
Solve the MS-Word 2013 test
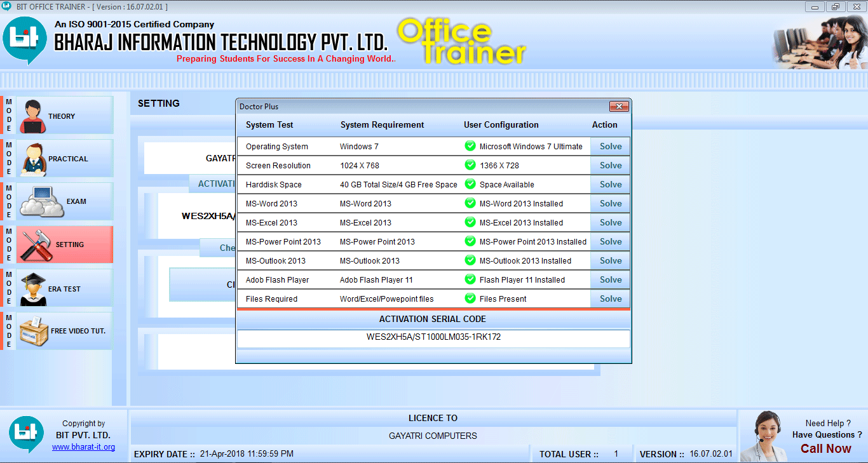[x=611, y=203]
